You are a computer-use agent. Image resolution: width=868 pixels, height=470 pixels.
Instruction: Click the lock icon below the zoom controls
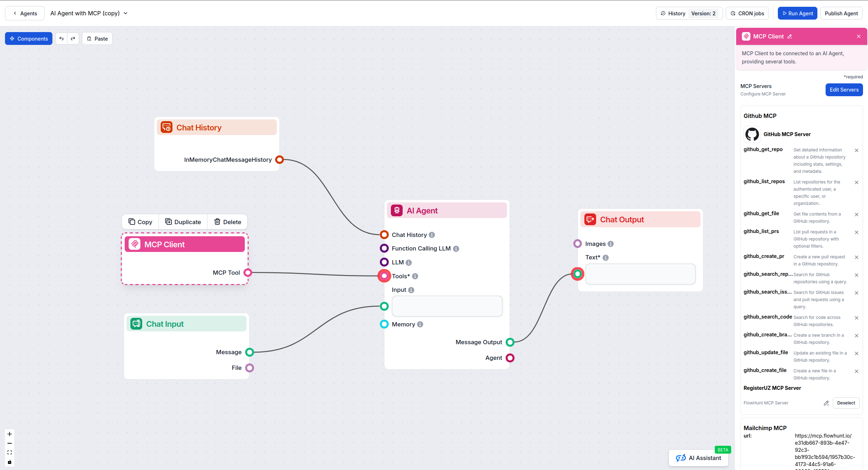(x=9, y=462)
